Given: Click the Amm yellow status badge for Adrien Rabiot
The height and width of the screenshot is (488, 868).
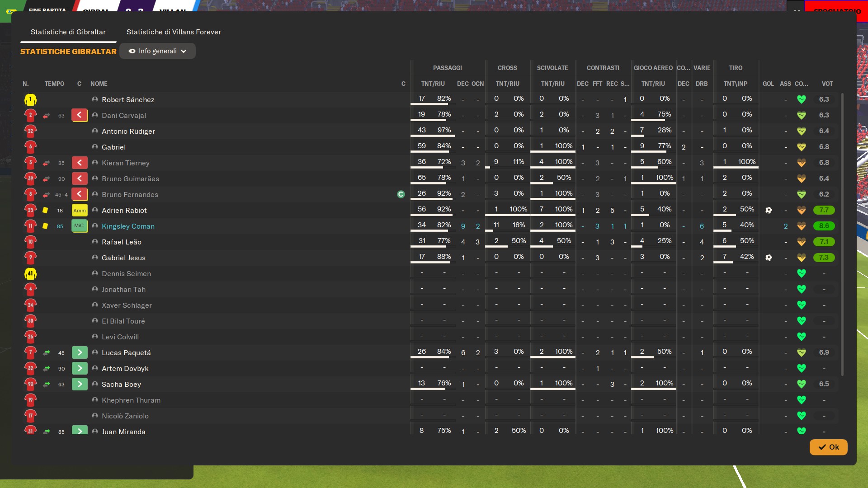Looking at the screenshot, I should (x=80, y=210).
